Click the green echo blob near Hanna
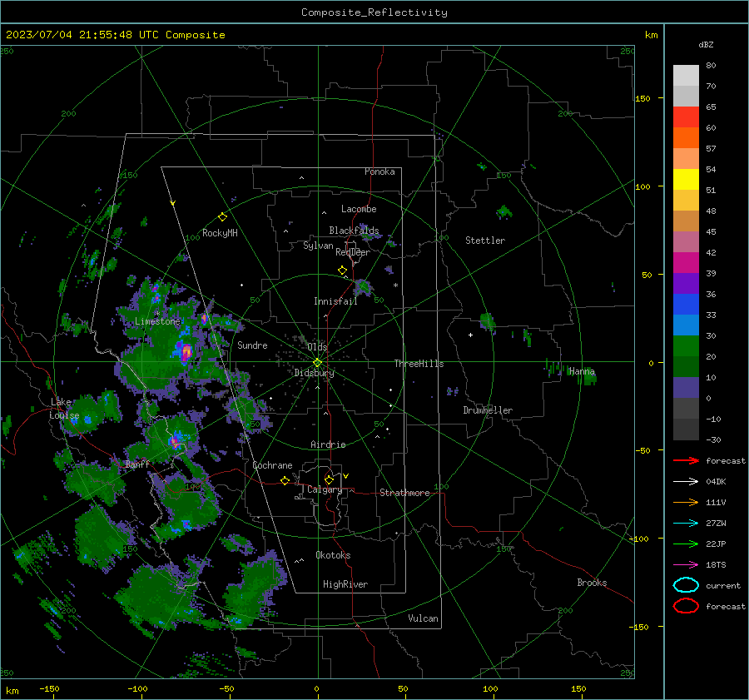749x700 pixels. [590, 379]
